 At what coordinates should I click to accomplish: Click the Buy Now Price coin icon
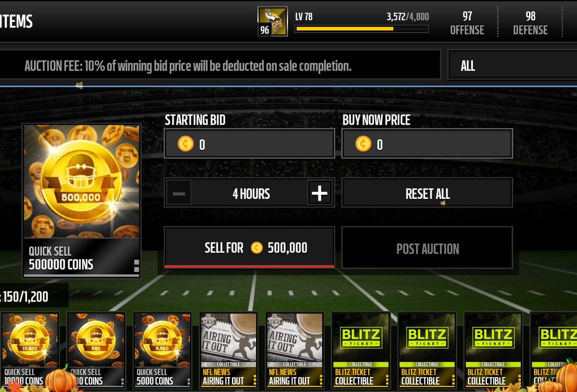[363, 144]
